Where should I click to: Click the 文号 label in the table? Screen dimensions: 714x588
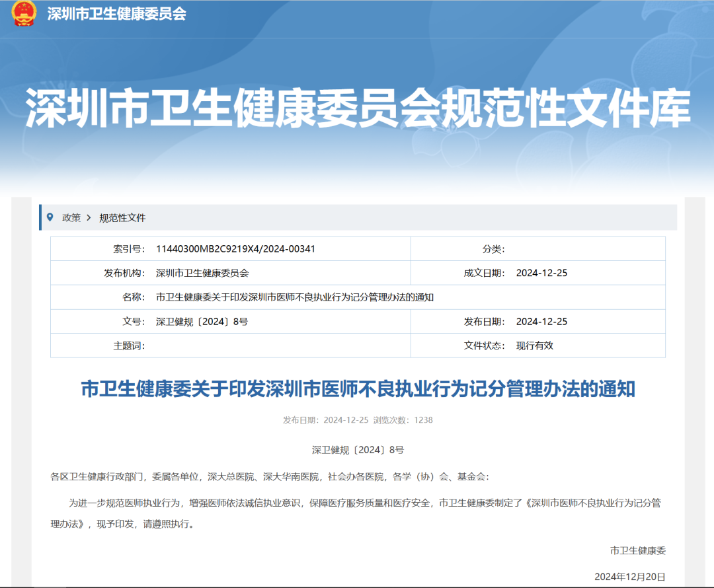click(134, 322)
